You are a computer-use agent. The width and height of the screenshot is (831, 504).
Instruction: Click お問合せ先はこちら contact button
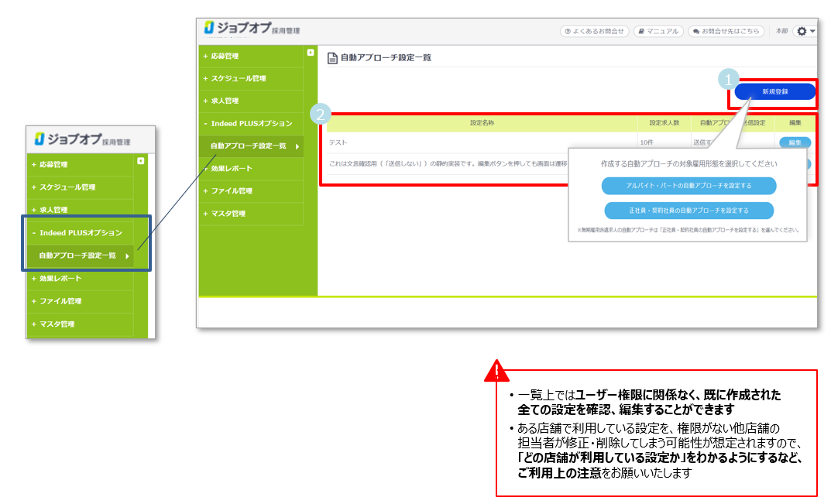pyautogui.click(x=726, y=31)
